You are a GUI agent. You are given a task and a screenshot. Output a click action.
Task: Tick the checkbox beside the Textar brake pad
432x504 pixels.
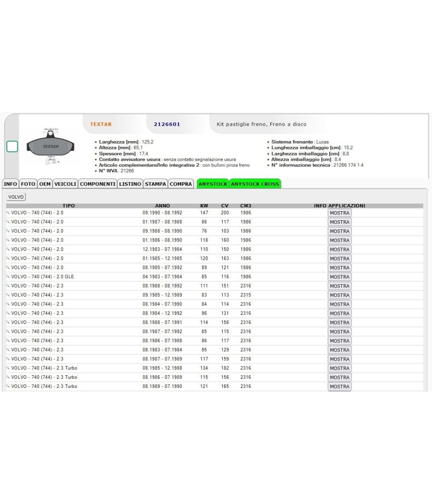(12, 146)
